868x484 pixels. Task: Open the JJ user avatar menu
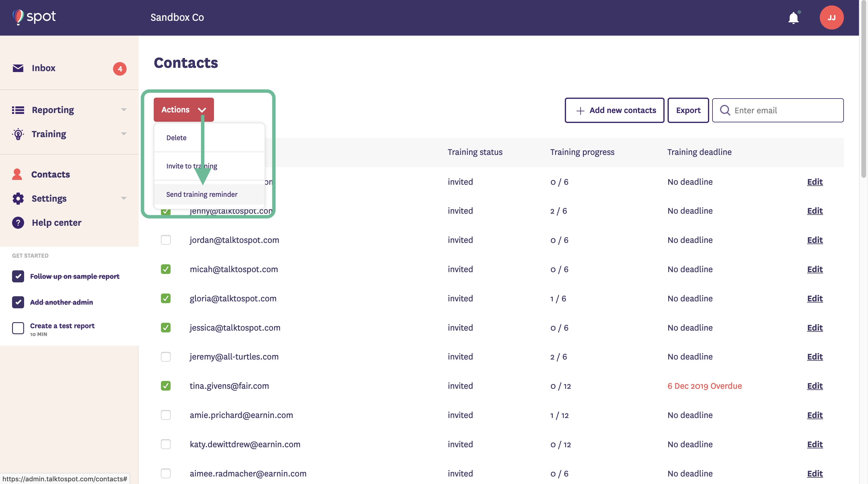tap(831, 17)
